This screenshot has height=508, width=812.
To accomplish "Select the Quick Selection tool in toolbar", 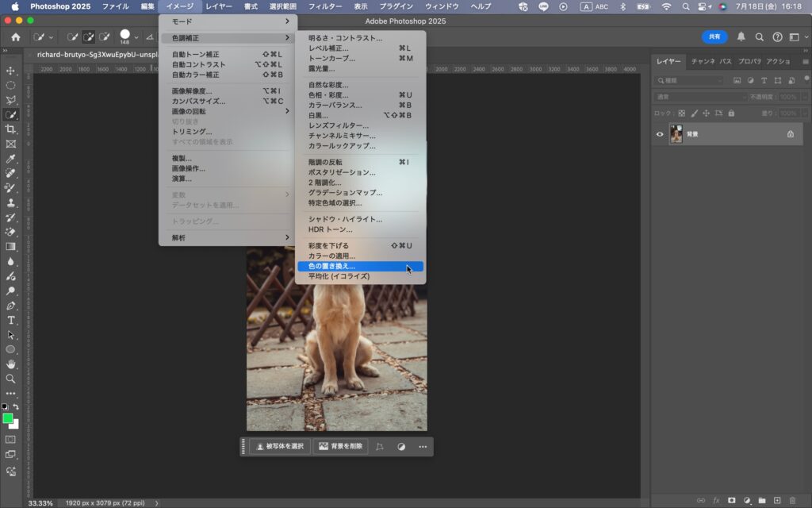I will coord(10,114).
